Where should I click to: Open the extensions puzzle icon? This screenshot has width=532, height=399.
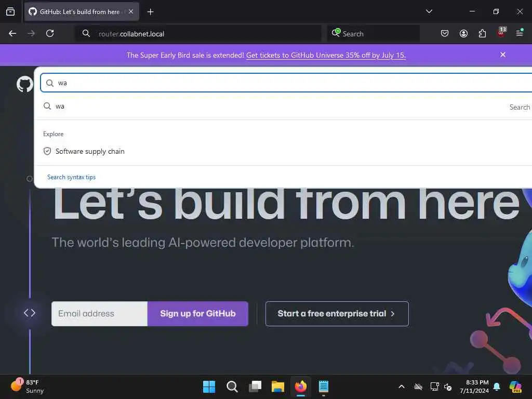click(482, 33)
